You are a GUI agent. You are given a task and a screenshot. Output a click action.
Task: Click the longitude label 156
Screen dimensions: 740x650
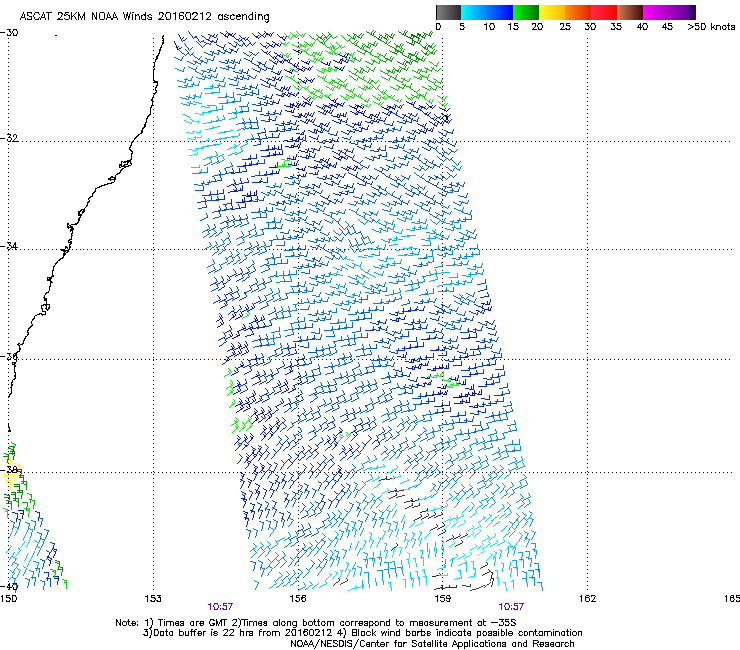point(298,599)
